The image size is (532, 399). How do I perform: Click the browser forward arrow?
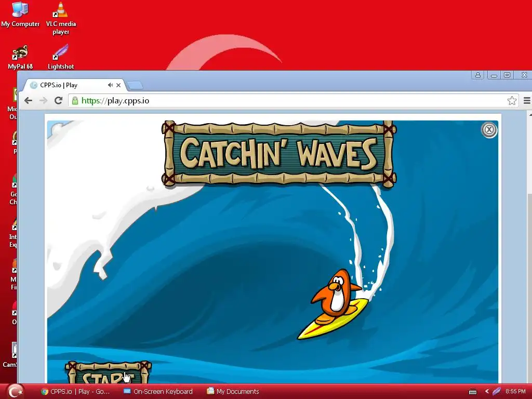43,100
